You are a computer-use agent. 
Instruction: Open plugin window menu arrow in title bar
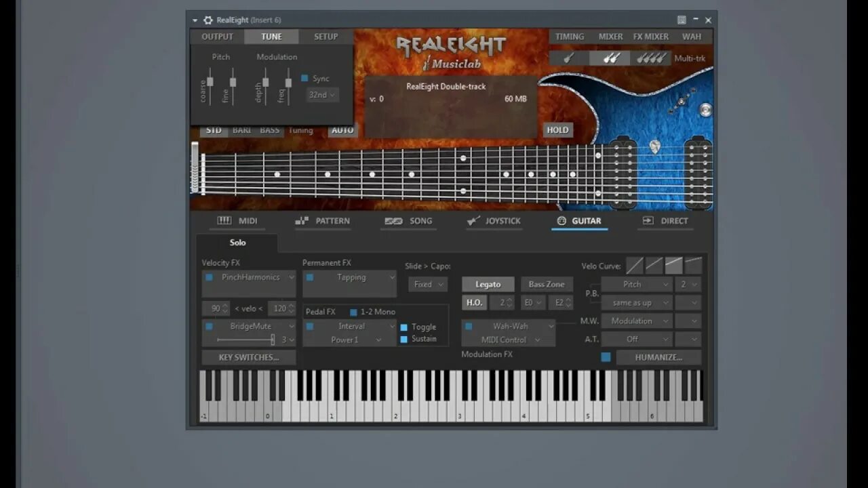pyautogui.click(x=195, y=20)
